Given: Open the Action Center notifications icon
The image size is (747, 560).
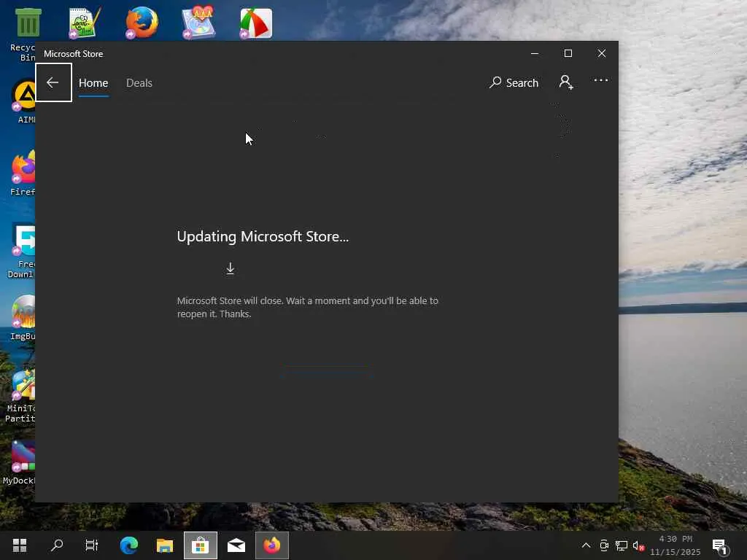Looking at the screenshot, I should pos(720,546).
